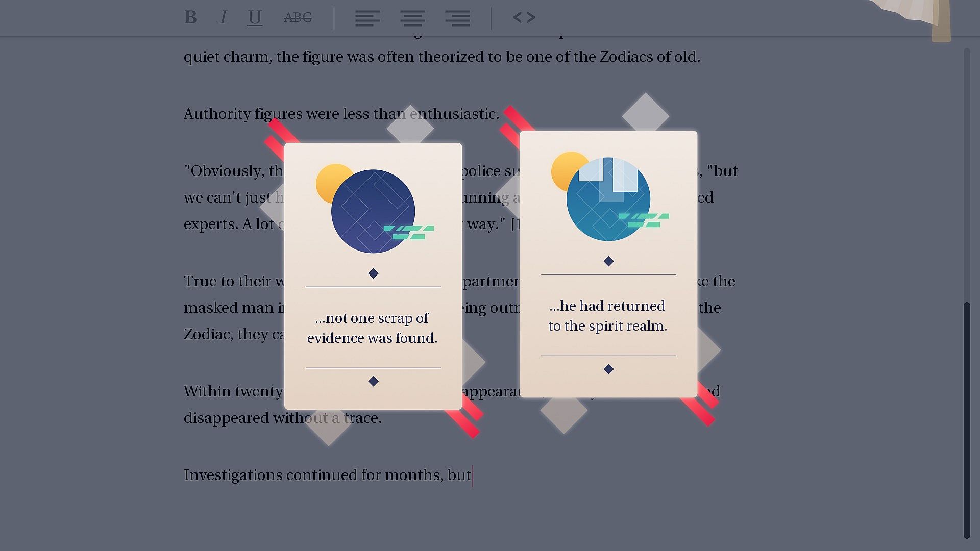Align text to the right

tap(457, 18)
